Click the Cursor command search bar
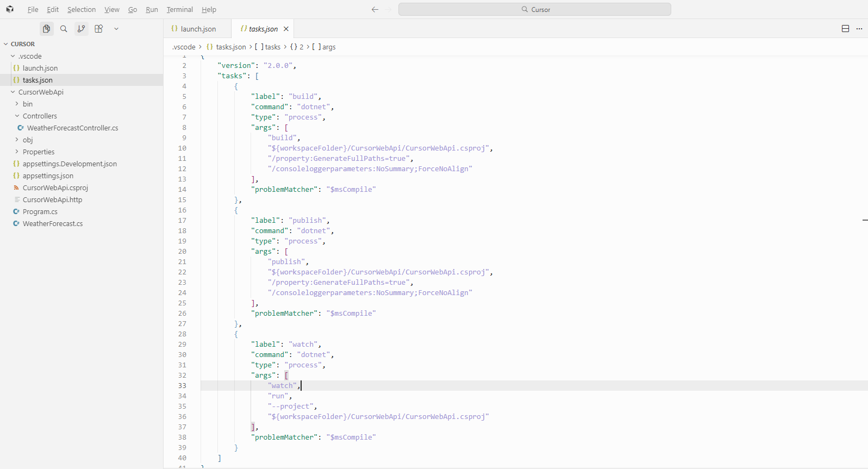Image resolution: width=868 pixels, height=469 pixels. click(534, 9)
